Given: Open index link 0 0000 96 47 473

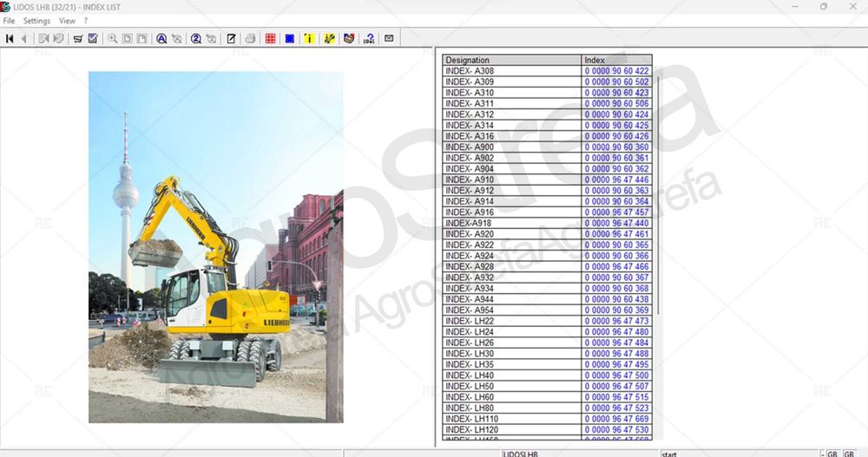Looking at the screenshot, I should [616, 321].
